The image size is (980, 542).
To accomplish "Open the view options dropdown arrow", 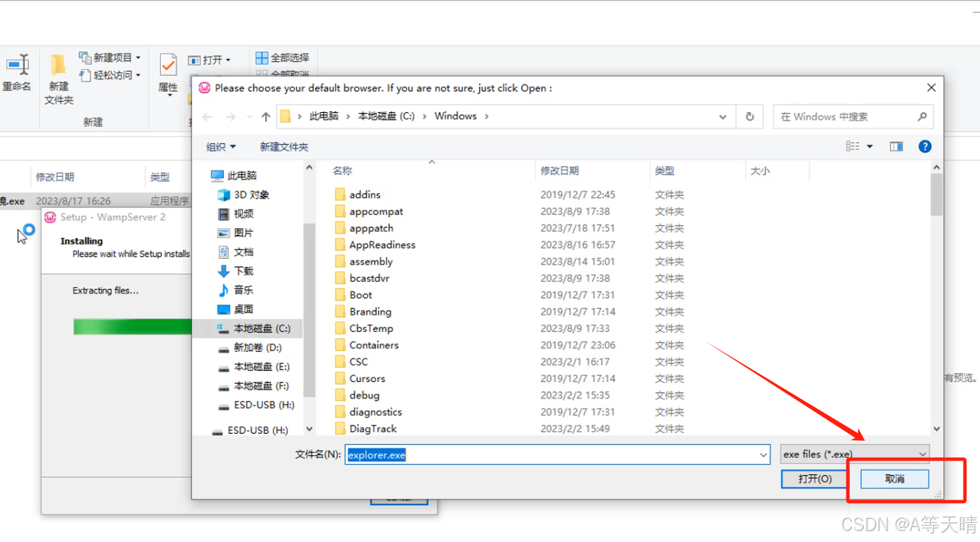I will click(x=870, y=146).
